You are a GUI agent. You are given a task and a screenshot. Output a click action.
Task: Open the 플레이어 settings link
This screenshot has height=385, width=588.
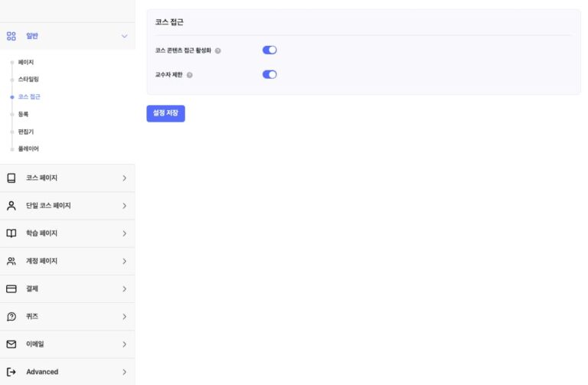pyautogui.click(x=28, y=149)
